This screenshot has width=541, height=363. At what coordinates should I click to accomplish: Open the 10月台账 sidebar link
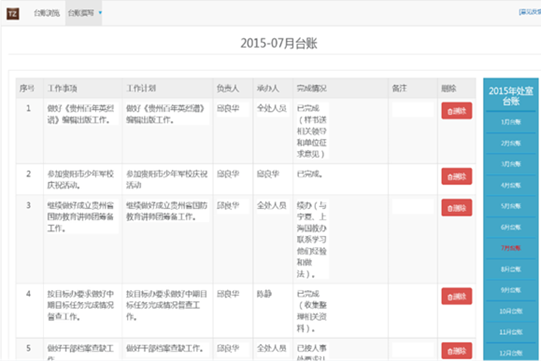point(511,311)
